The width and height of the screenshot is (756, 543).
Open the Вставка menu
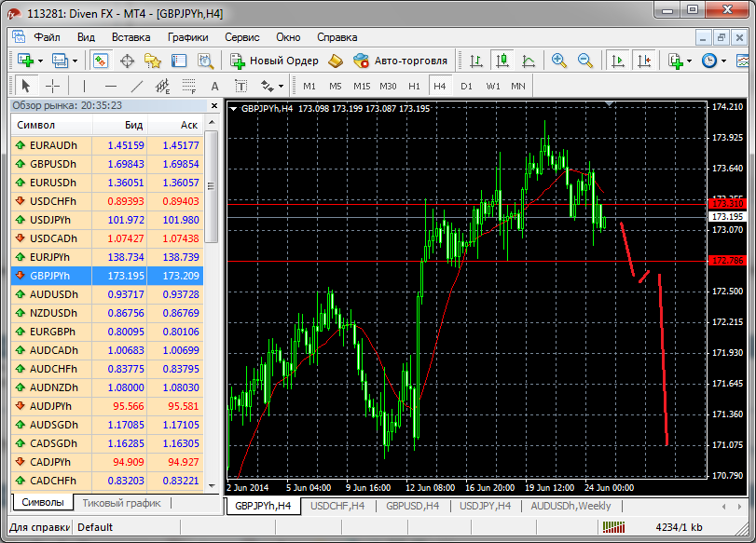(131, 37)
